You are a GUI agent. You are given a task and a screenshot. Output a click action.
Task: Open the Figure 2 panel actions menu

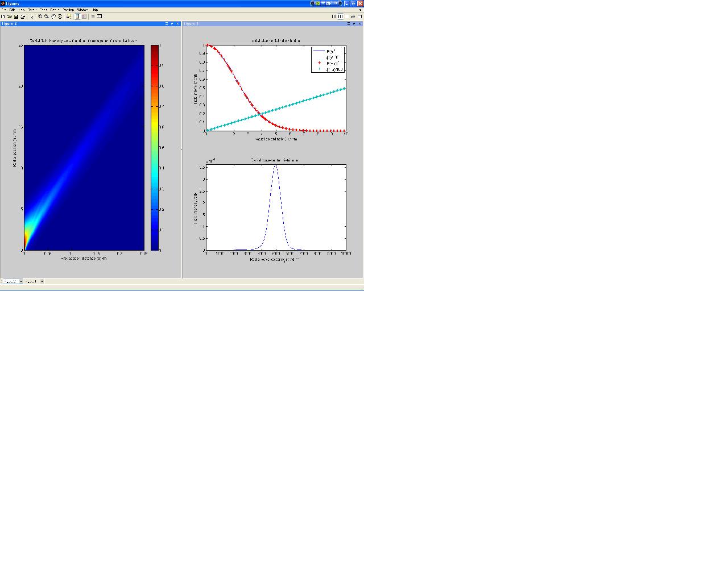click(167, 24)
